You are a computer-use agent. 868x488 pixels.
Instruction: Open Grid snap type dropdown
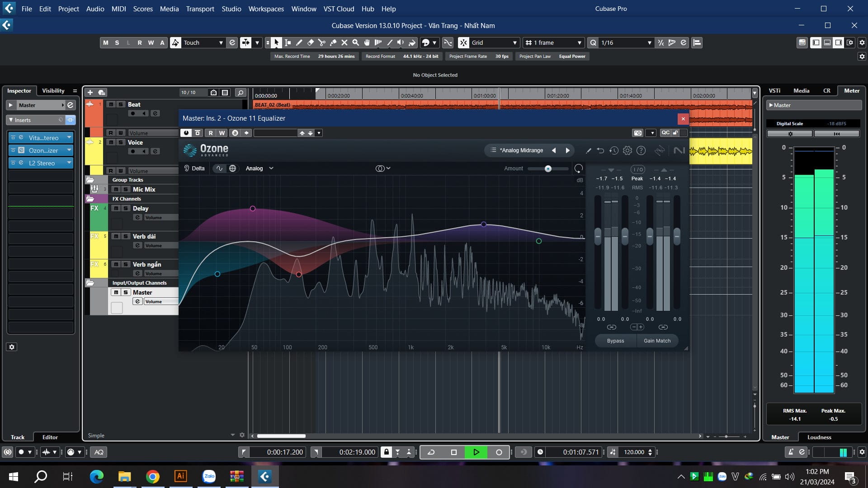click(x=494, y=42)
